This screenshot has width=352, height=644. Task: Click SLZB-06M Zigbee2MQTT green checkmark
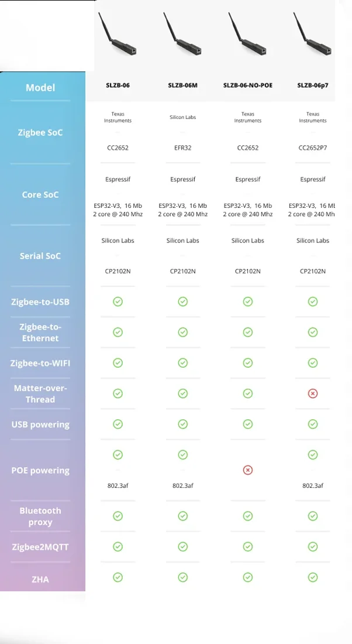182,547
